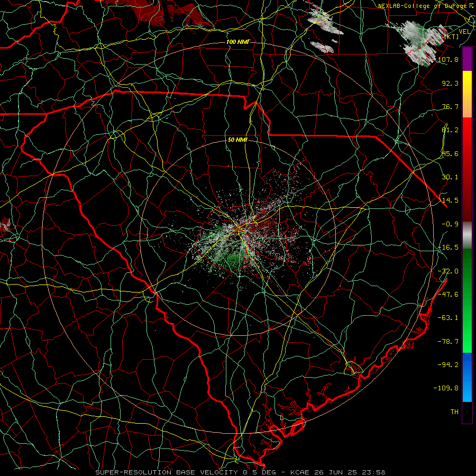Screen dimensions: 476x476
Task: Click the -109.8 velocity legend value
Action: point(446,388)
